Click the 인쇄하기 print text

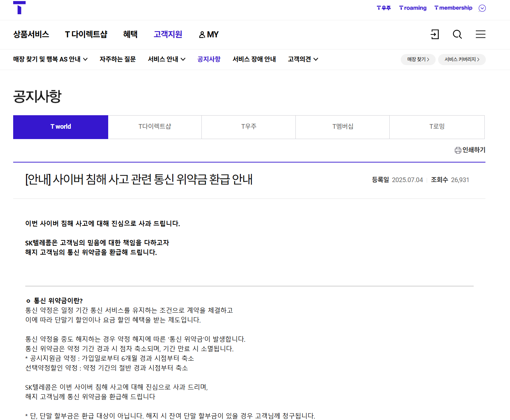coord(474,150)
